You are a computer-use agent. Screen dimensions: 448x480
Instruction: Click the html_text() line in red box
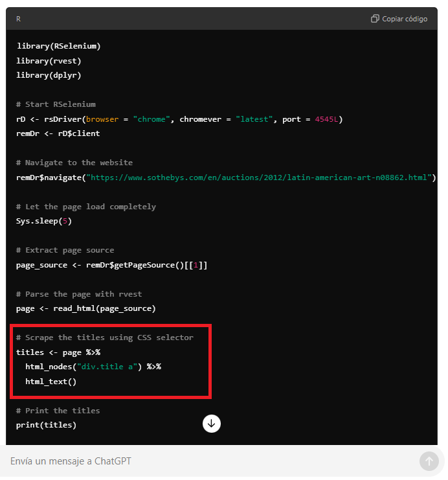click(50, 382)
